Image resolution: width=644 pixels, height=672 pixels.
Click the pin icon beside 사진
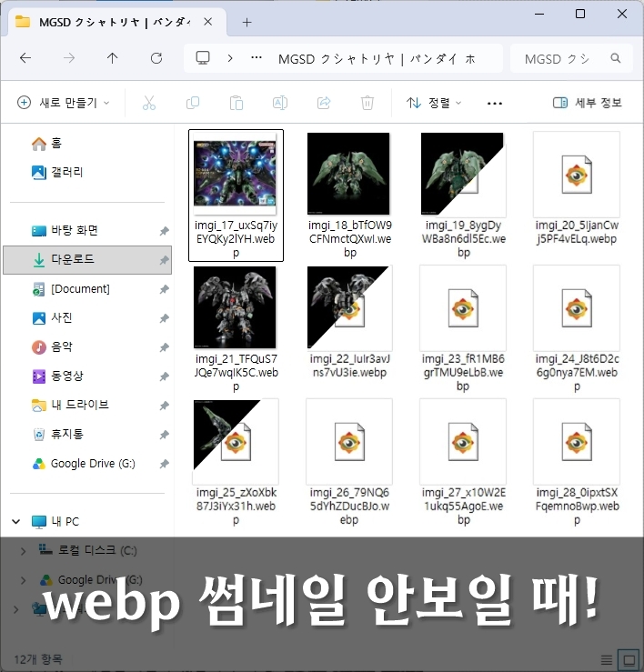click(x=164, y=318)
